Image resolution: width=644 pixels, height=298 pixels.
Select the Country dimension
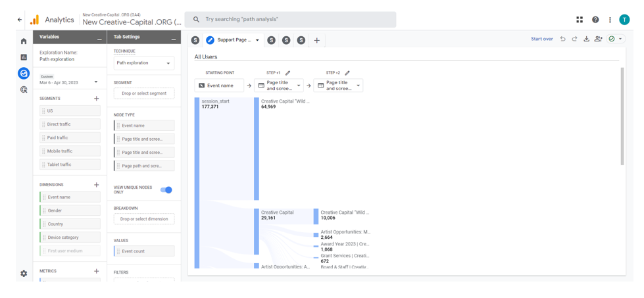coord(70,224)
